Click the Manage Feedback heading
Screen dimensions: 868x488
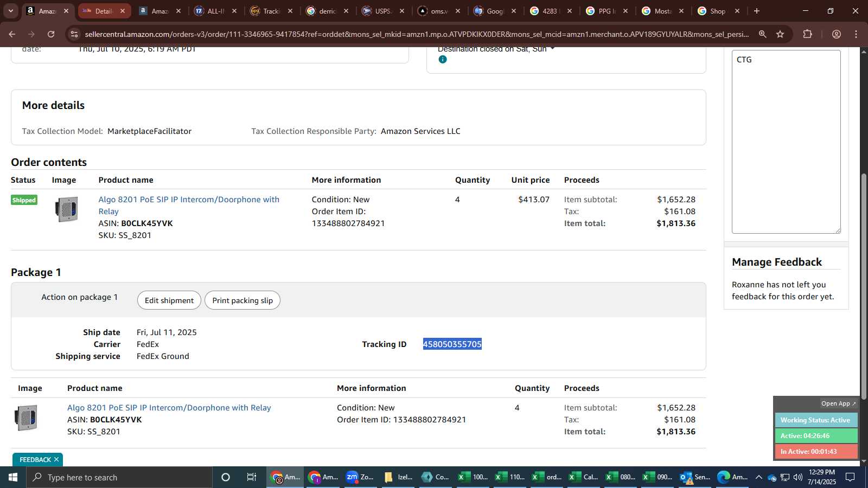click(777, 262)
